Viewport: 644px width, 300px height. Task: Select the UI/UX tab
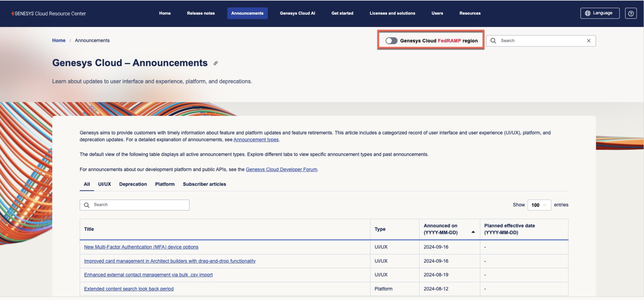coord(104,184)
